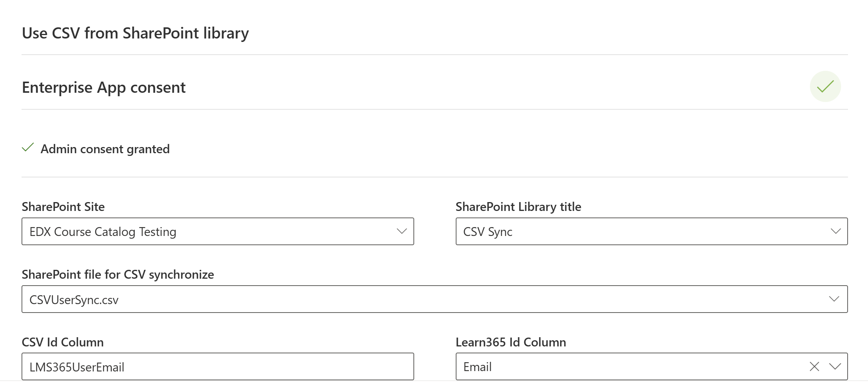
Task: Click the chevron arrow in SharePoint Site field
Action: (402, 231)
